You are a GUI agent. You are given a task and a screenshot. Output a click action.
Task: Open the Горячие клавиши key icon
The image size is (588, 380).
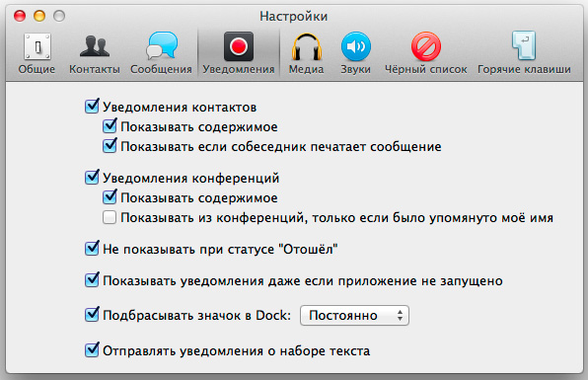tap(524, 45)
